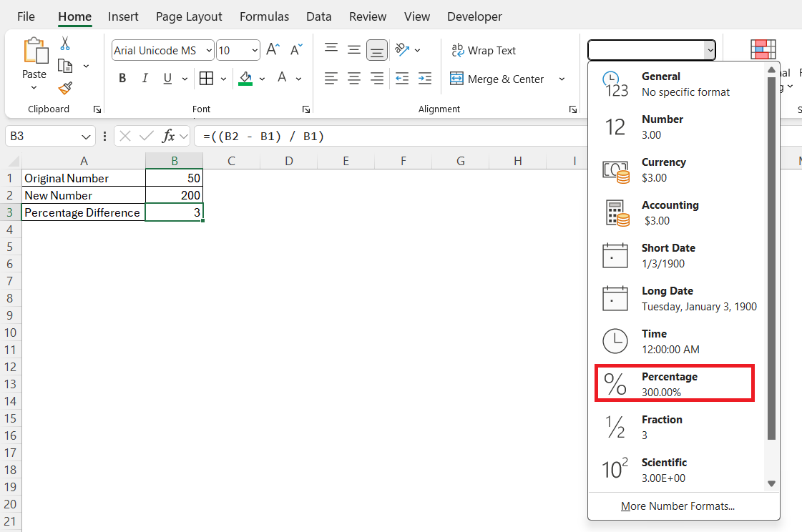Choose the Currency format option

pyautogui.click(x=676, y=170)
